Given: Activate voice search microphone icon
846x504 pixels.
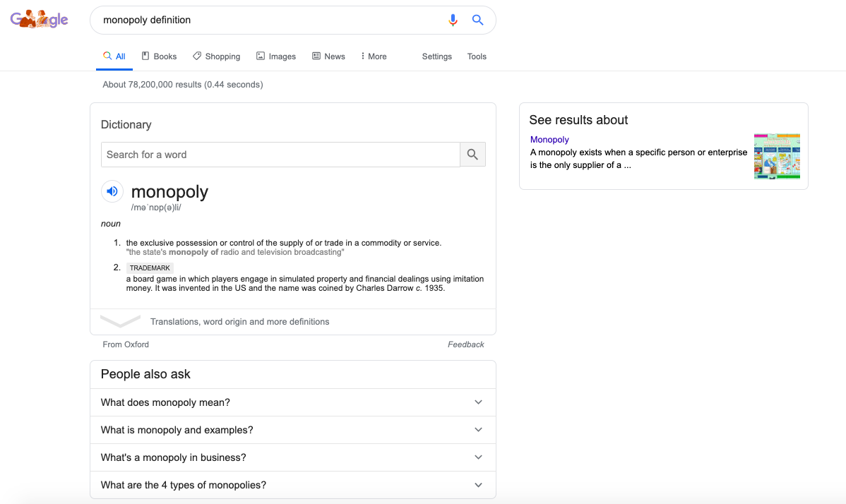Looking at the screenshot, I should tap(453, 20).
